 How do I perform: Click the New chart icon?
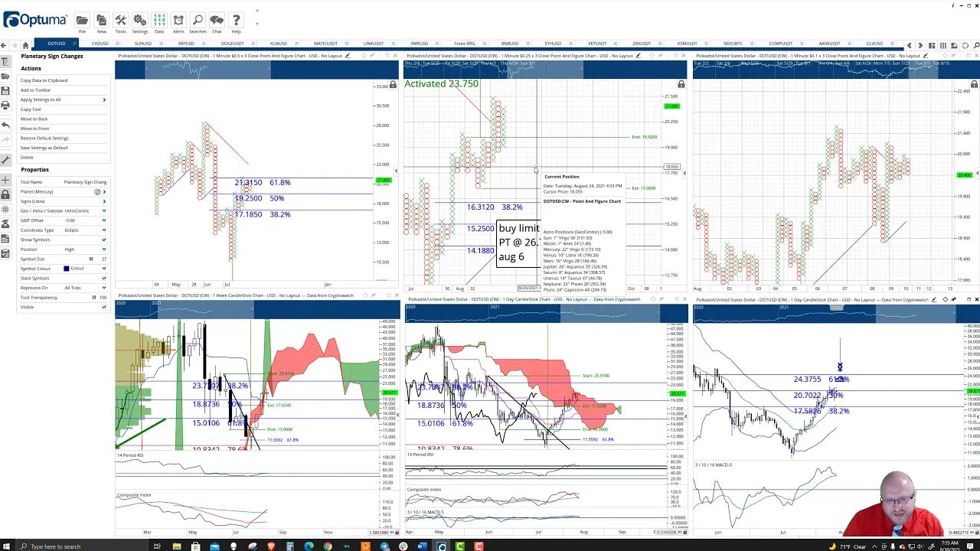101,21
